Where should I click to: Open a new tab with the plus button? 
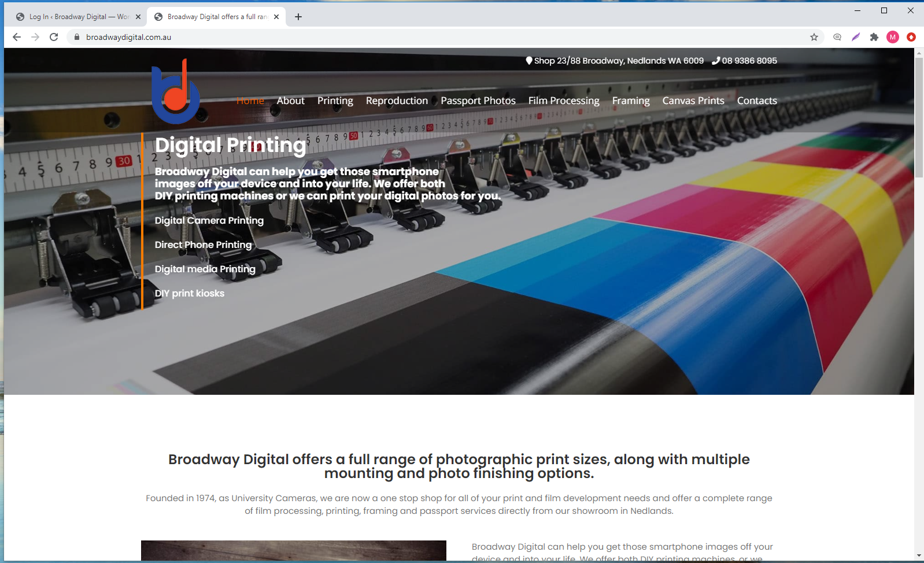pyautogui.click(x=298, y=17)
